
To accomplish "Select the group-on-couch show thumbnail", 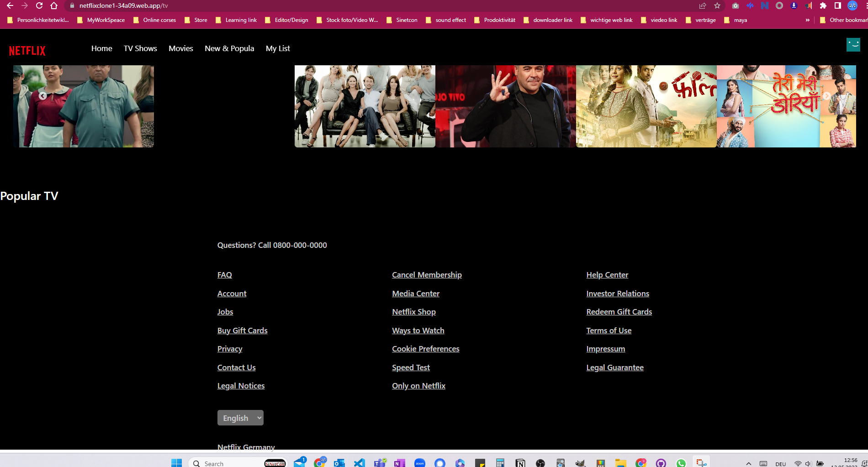I will [365, 106].
